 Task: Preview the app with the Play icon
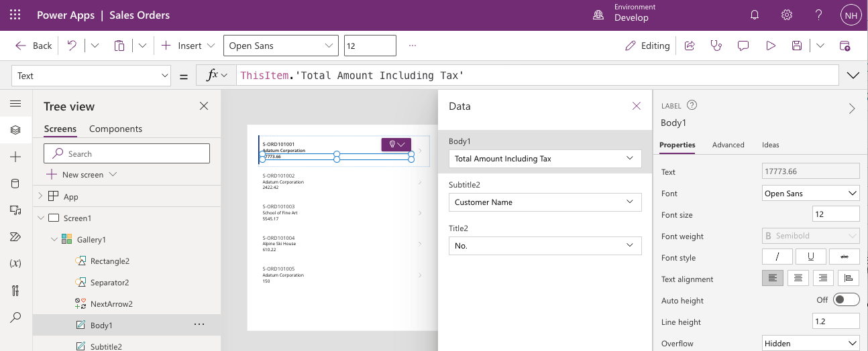(x=771, y=46)
